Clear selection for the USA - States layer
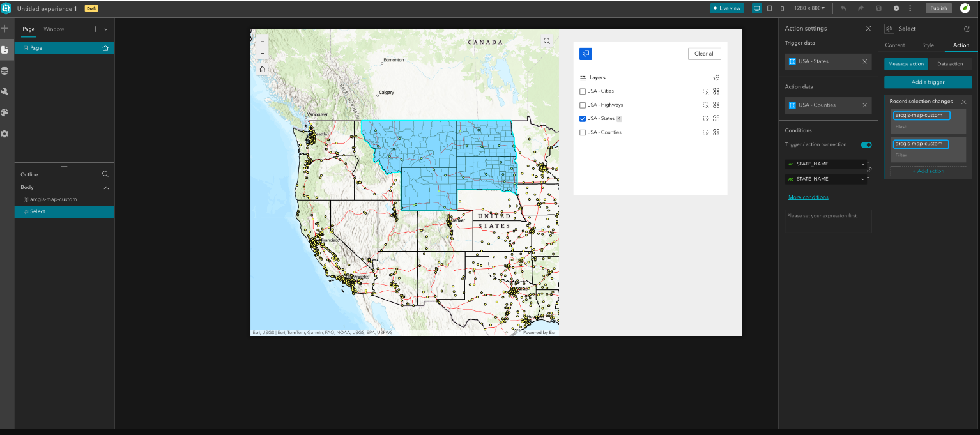This screenshot has height=435, width=980. pyautogui.click(x=705, y=118)
